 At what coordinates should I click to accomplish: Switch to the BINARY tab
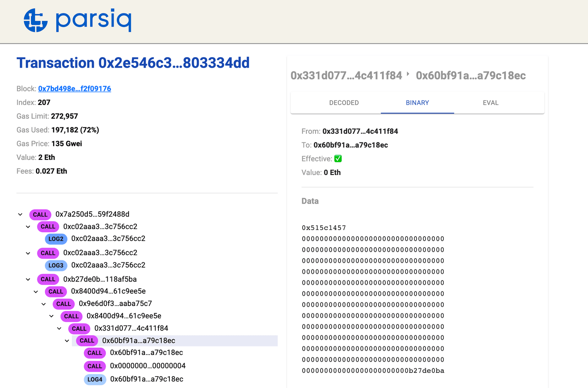click(417, 103)
